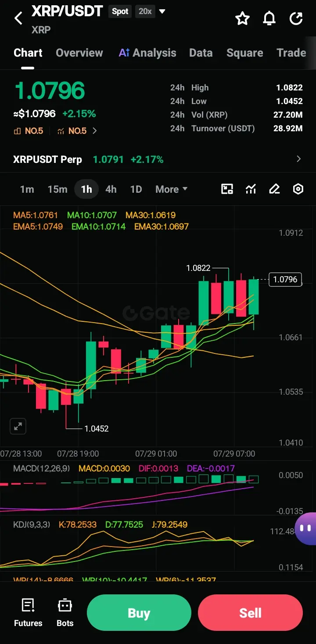
Task: Expand rankings chevron beside NO.5
Action: click(x=95, y=131)
